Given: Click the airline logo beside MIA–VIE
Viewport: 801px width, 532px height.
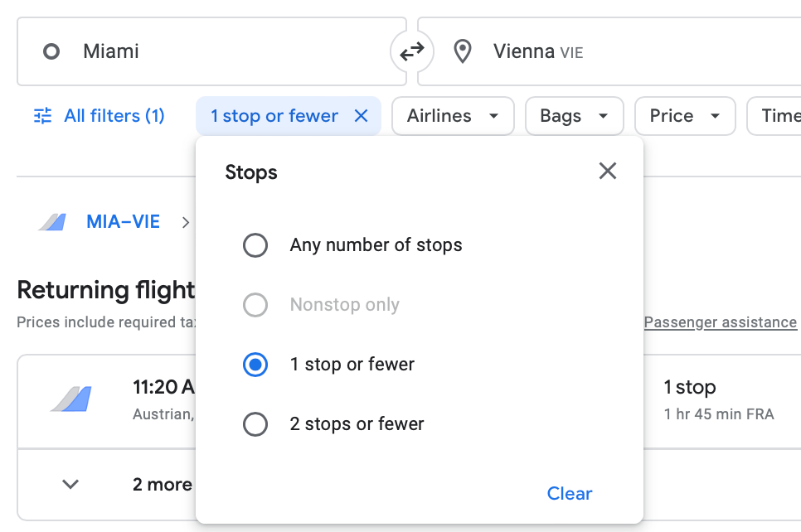Looking at the screenshot, I should [x=51, y=222].
